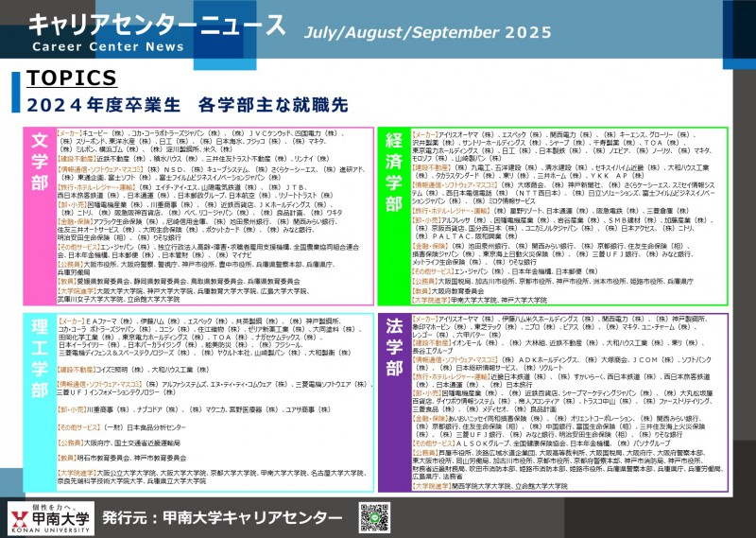Click '大阪府教育委員会' in 経済学部 box
The height and width of the screenshot is (538, 756).
click(457, 291)
